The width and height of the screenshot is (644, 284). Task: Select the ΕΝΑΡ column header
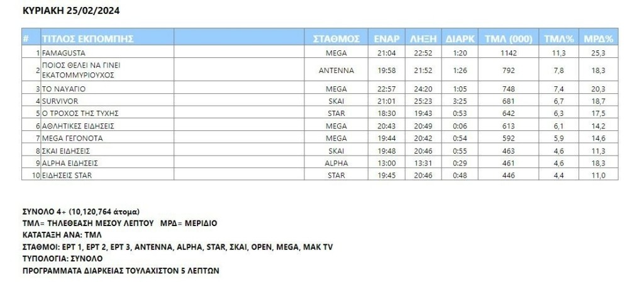[x=382, y=38]
